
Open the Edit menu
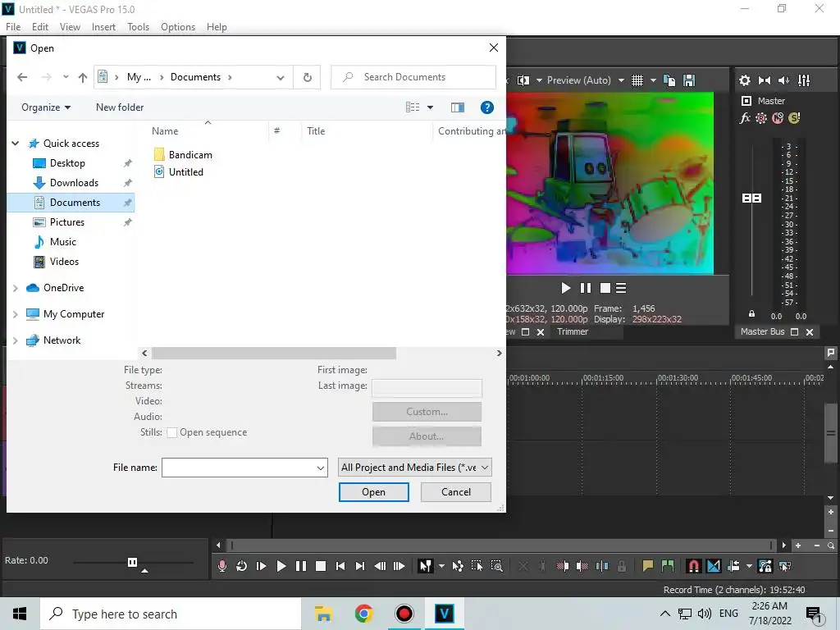(x=40, y=27)
